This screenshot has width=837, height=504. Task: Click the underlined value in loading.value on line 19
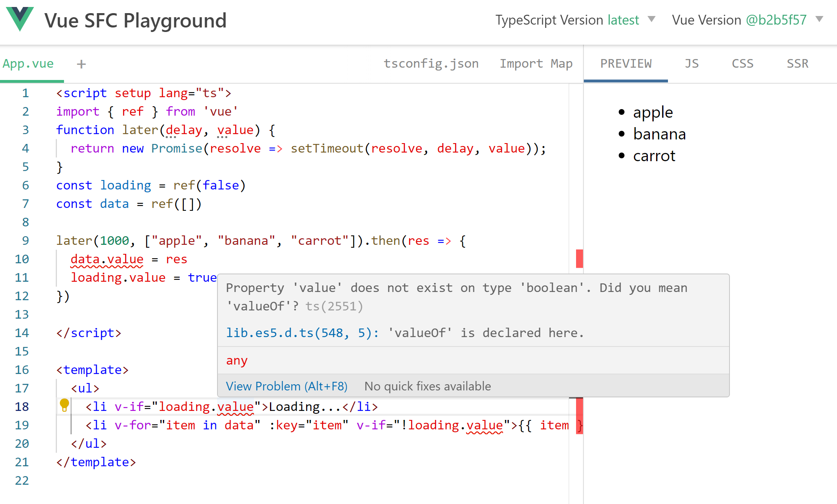[x=485, y=425]
